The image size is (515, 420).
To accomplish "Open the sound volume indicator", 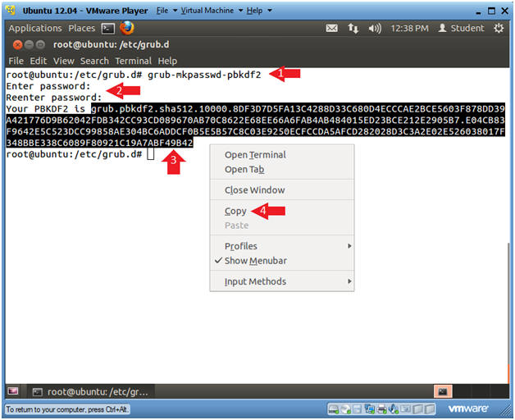I will 375,29.
